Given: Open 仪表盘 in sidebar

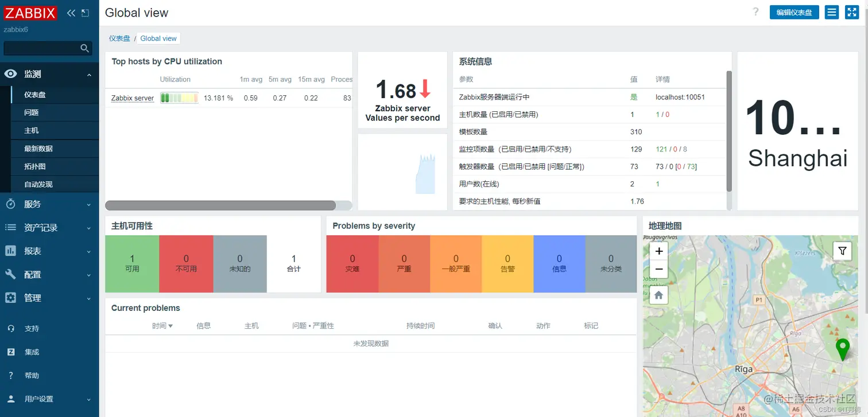Looking at the screenshot, I should coord(55,95).
